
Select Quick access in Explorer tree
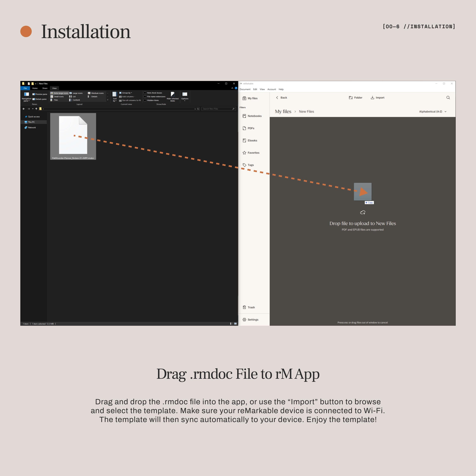click(32, 116)
